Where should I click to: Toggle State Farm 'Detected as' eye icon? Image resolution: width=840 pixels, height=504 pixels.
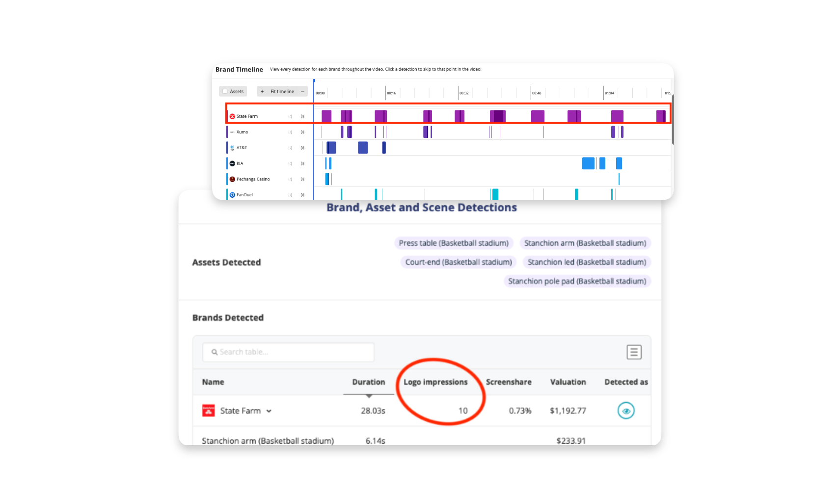tap(626, 411)
